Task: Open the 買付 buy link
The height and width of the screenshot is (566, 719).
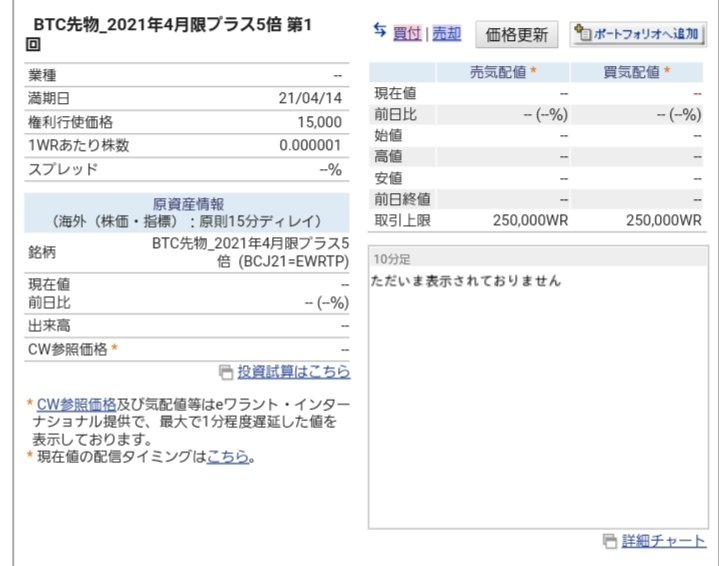Action: coord(407,33)
